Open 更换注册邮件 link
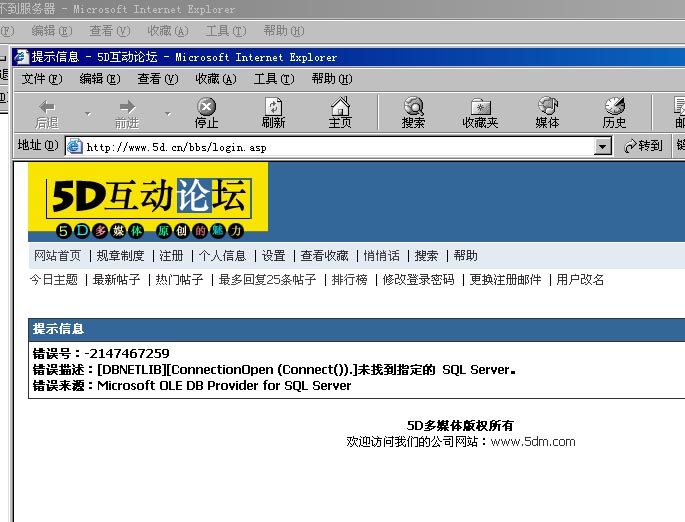Viewport: 685px width, 522px height. tap(505, 280)
